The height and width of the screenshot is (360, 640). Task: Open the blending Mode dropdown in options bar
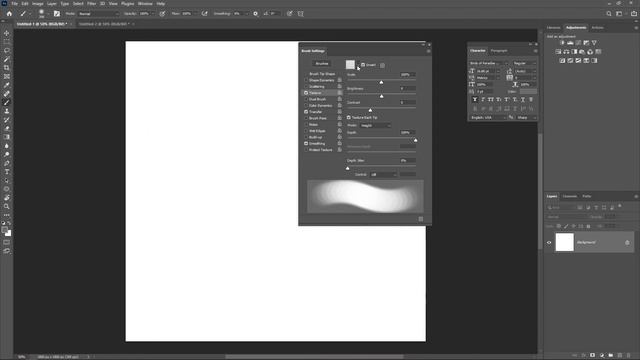[98, 13]
